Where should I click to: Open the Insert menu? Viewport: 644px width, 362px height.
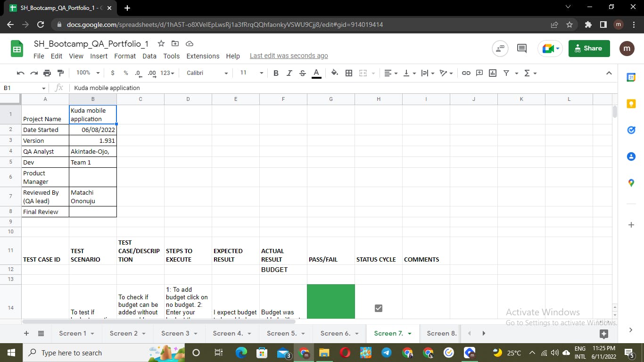[99, 56]
